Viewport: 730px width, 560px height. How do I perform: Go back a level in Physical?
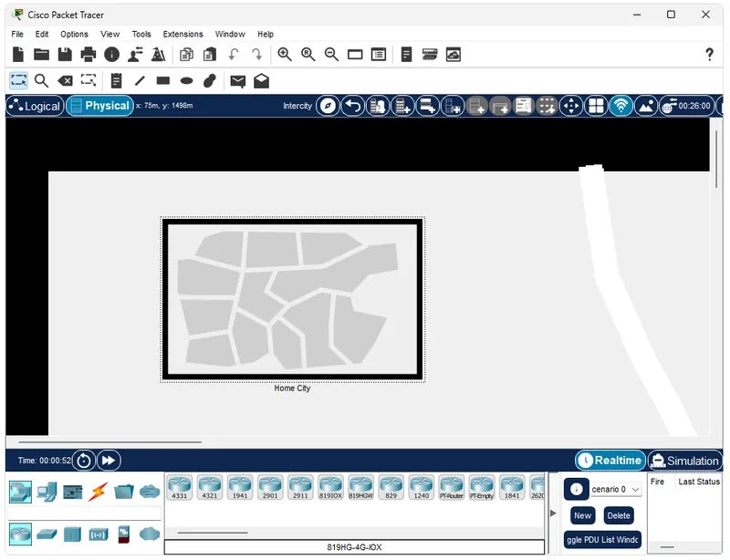point(353,106)
